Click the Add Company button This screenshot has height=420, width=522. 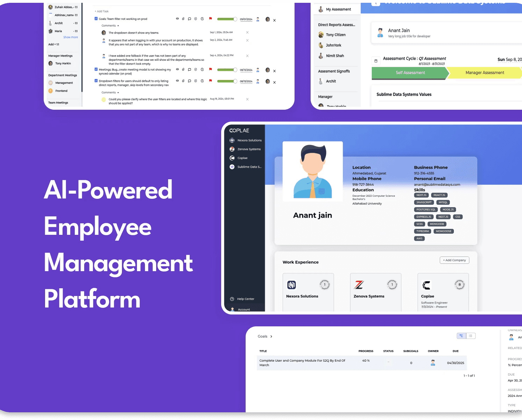tap(455, 260)
